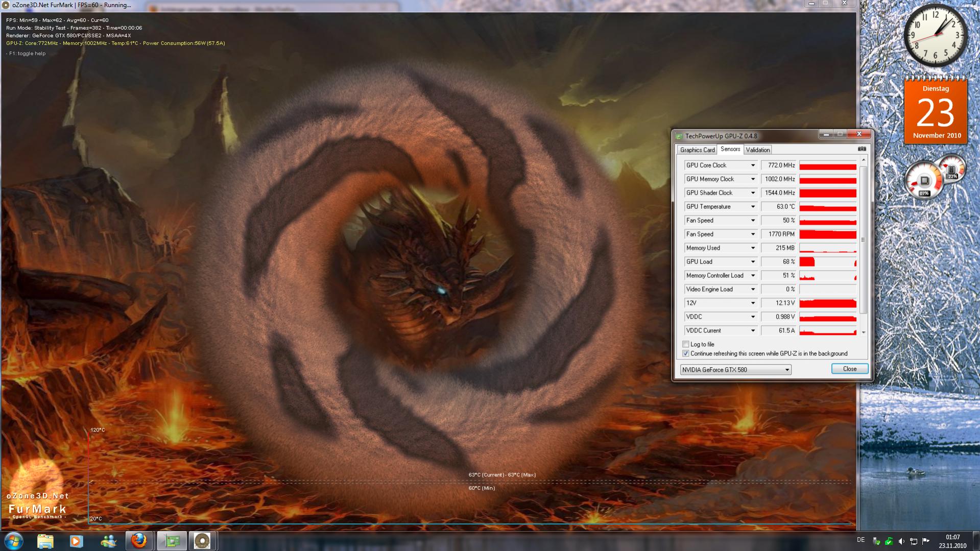This screenshot has width=980, height=551.
Task: Click the 12.13 V sensor value
Action: click(778, 303)
